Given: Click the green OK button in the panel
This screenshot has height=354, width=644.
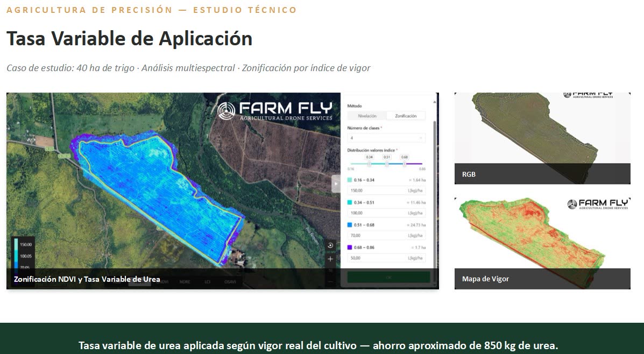Looking at the screenshot, I should 388,277.
